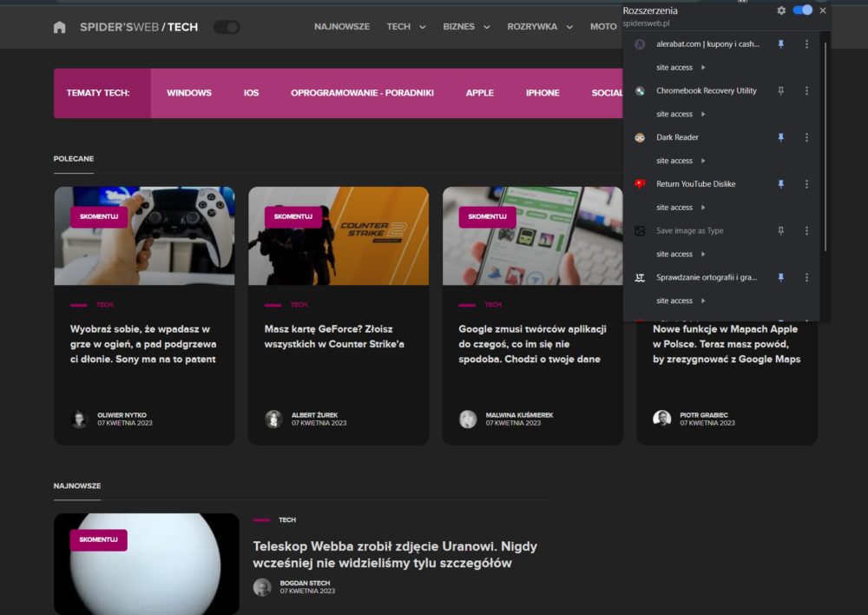Open more options for Save image as Type
The height and width of the screenshot is (615, 868).
click(806, 230)
